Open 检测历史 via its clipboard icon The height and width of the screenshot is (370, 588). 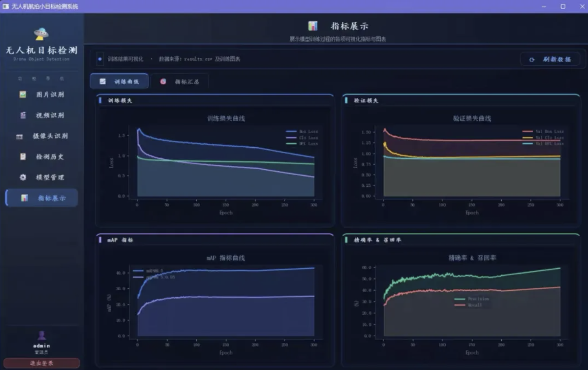(x=23, y=157)
